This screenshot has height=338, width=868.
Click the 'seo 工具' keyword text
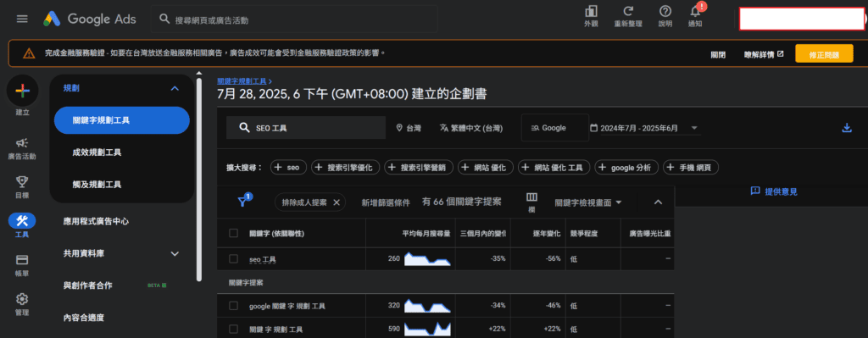point(263,259)
